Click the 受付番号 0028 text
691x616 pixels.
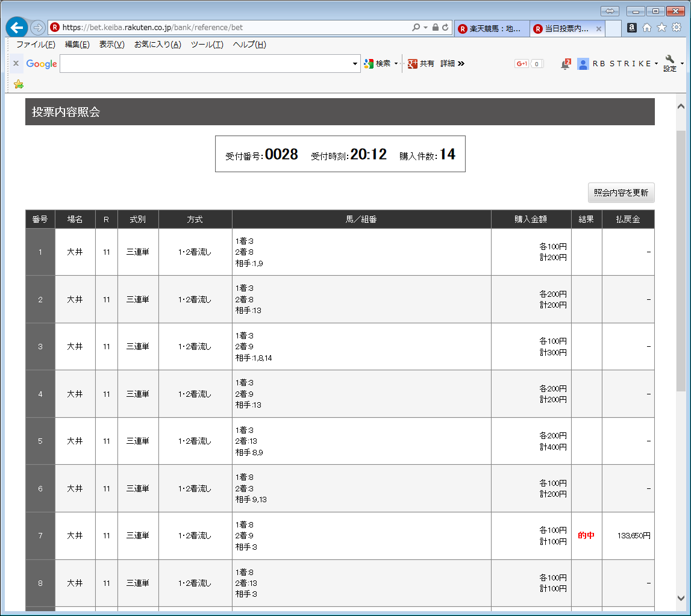[x=262, y=155]
